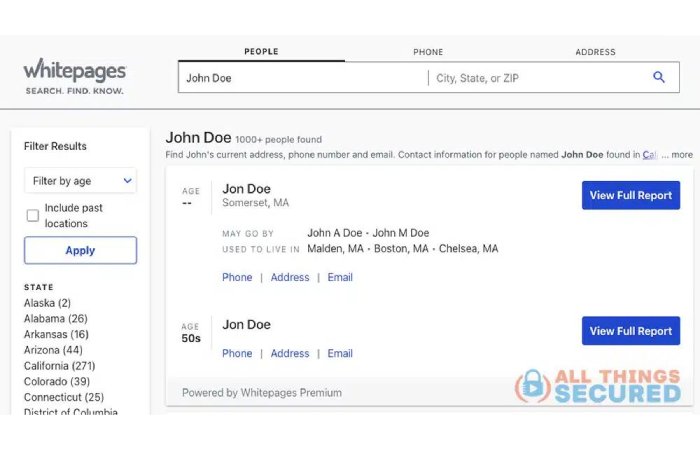This screenshot has height=450, width=700.
Task: Open Phone link for Jon Doe 50s
Action: (237, 353)
